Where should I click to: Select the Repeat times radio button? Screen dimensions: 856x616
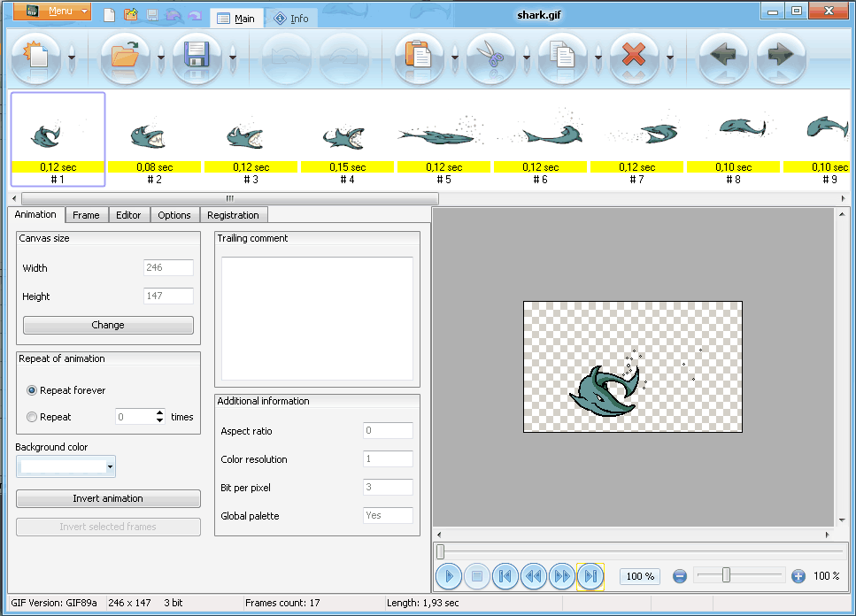[32, 417]
